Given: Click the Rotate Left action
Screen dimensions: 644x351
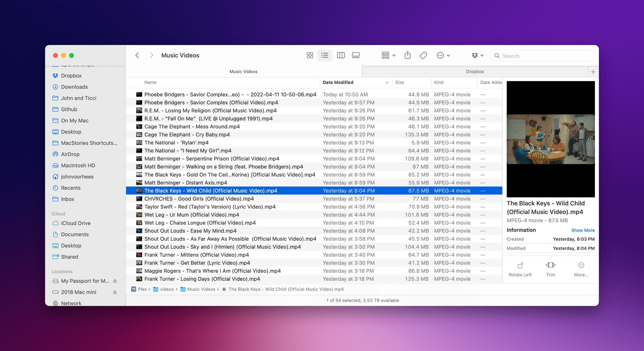Looking at the screenshot, I should tap(520, 270).
